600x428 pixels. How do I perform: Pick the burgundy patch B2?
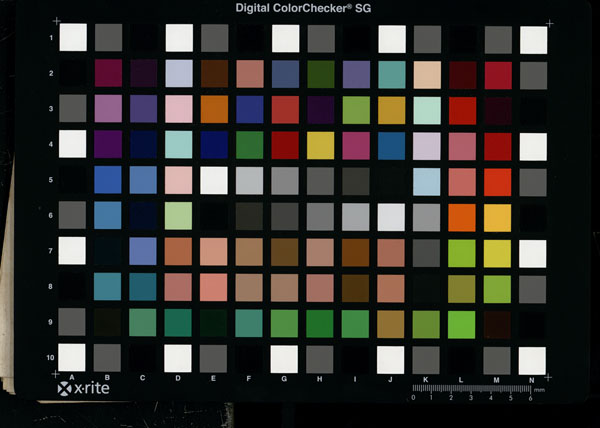(x=108, y=73)
